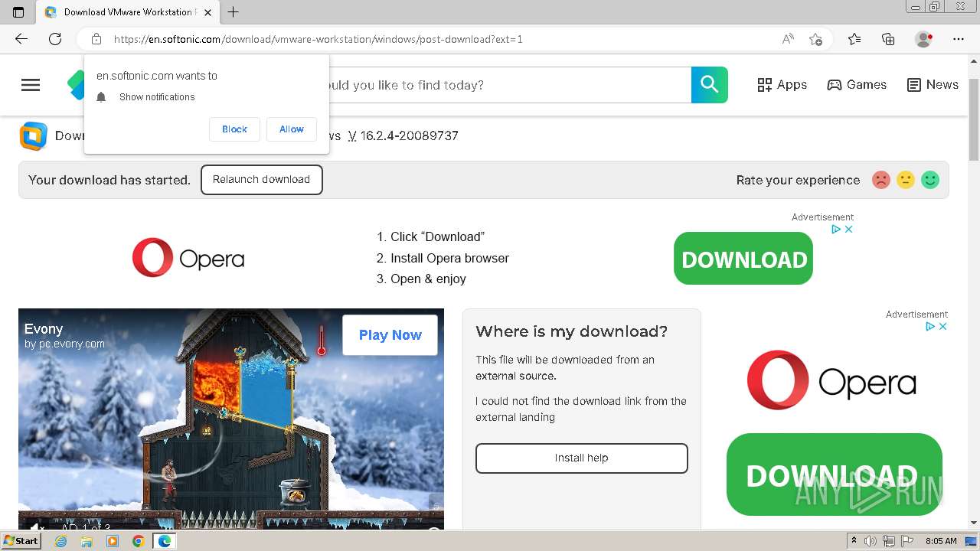Click the address bar URL
This screenshot has height=551, width=980.
point(318,39)
